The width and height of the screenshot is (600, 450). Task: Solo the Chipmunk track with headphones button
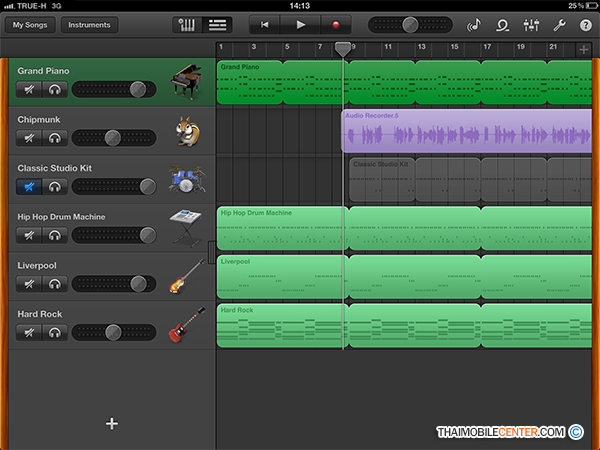54,138
